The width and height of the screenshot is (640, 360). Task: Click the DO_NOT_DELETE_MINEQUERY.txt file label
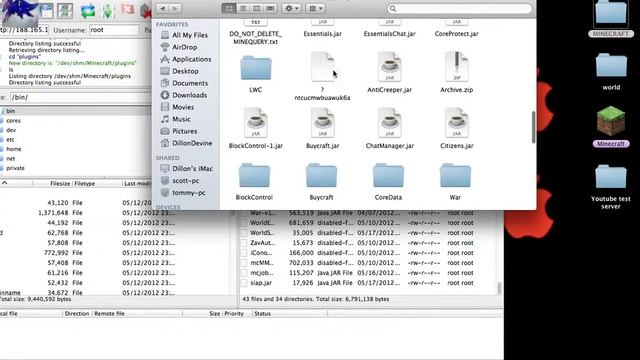point(256,38)
